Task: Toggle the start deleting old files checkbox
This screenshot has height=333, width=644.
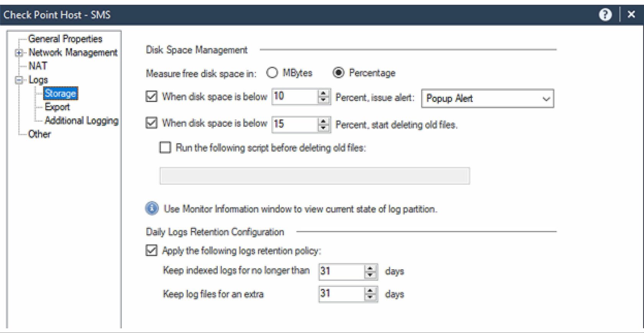Action: [152, 123]
